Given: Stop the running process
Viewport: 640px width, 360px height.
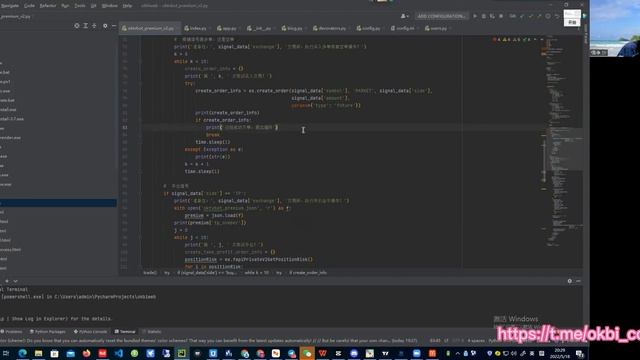Looking at the screenshot, I should click(501, 16).
